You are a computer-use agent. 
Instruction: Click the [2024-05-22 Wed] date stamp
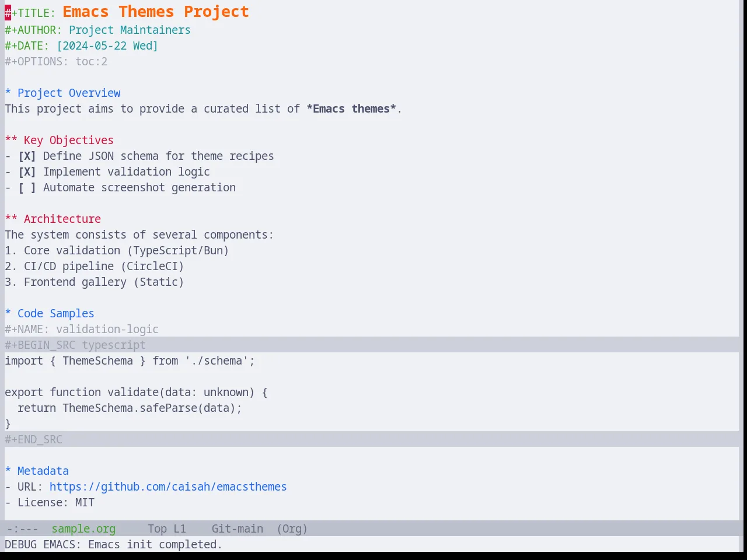point(107,46)
